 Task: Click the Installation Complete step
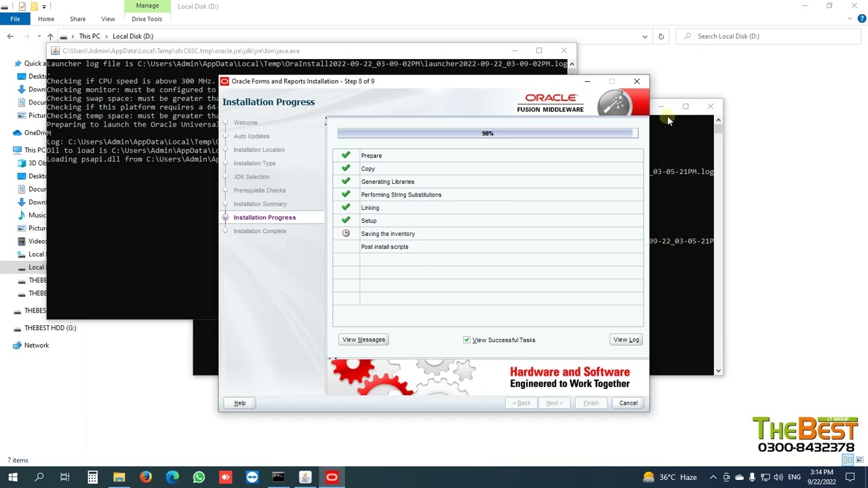(260, 231)
